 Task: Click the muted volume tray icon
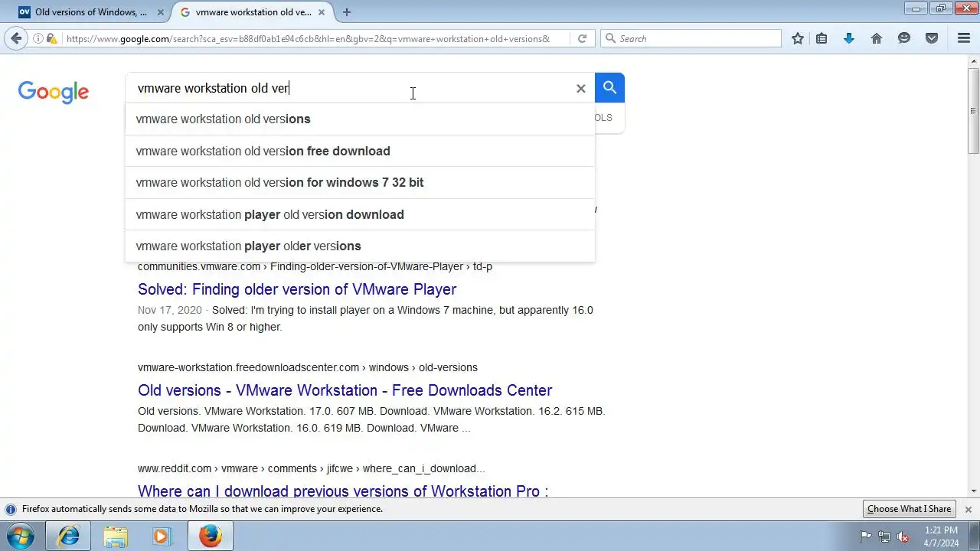coord(903,536)
